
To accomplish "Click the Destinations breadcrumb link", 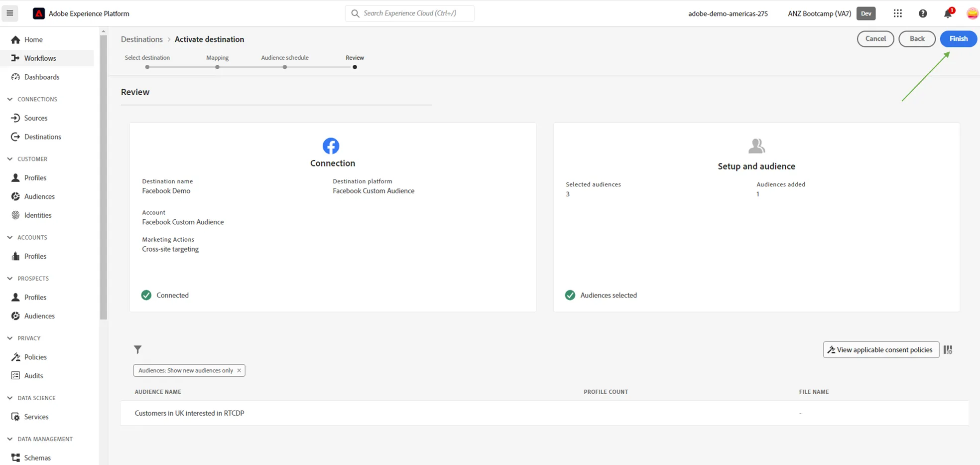I will (x=142, y=39).
